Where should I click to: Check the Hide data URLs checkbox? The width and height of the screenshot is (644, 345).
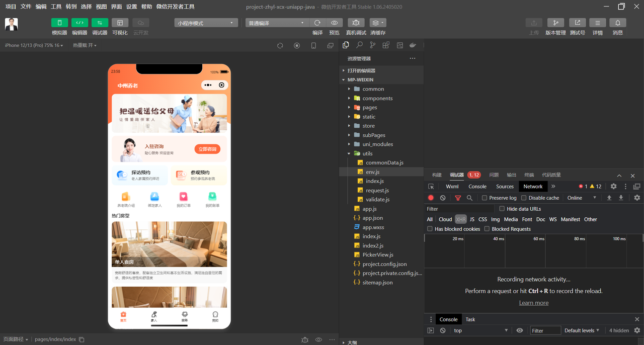pos(502,209)
